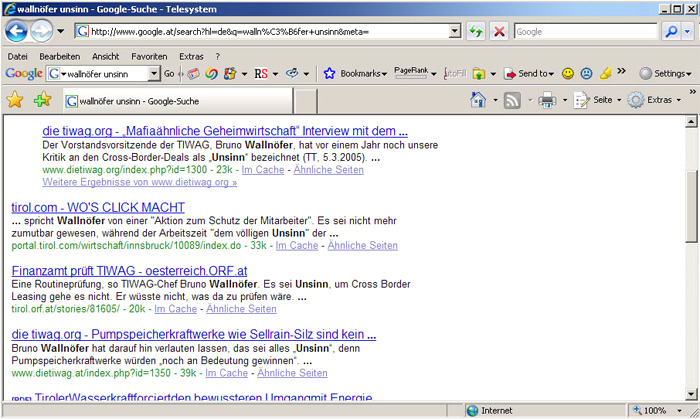Click Send to on Google toolbar
700x419 pixels.
pyautogui.click(x=529, y=74)
